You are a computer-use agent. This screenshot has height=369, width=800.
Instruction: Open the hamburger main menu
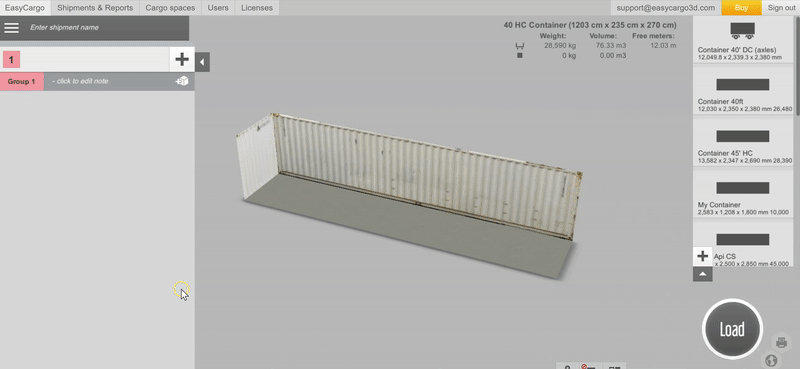click(11, 28)
